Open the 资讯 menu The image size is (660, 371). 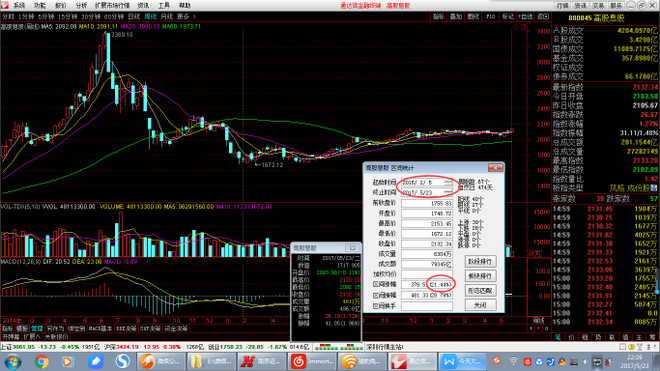[x=143, y=5]
